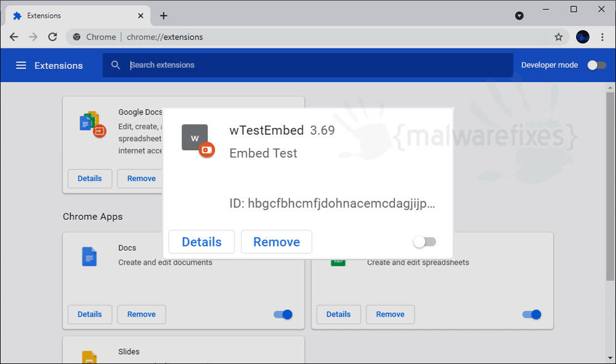
Task: Click the 'Slides' app name
Action: 129,352
